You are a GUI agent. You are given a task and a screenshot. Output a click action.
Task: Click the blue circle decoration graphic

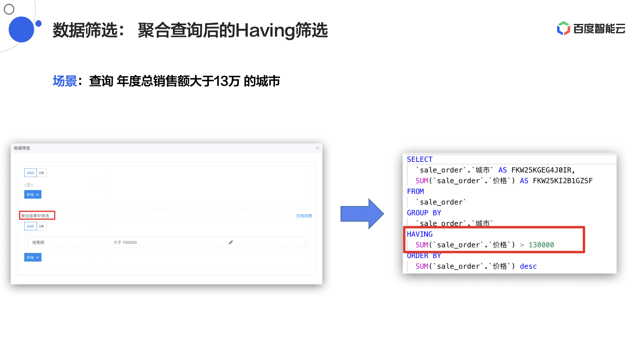click(21, 28)
